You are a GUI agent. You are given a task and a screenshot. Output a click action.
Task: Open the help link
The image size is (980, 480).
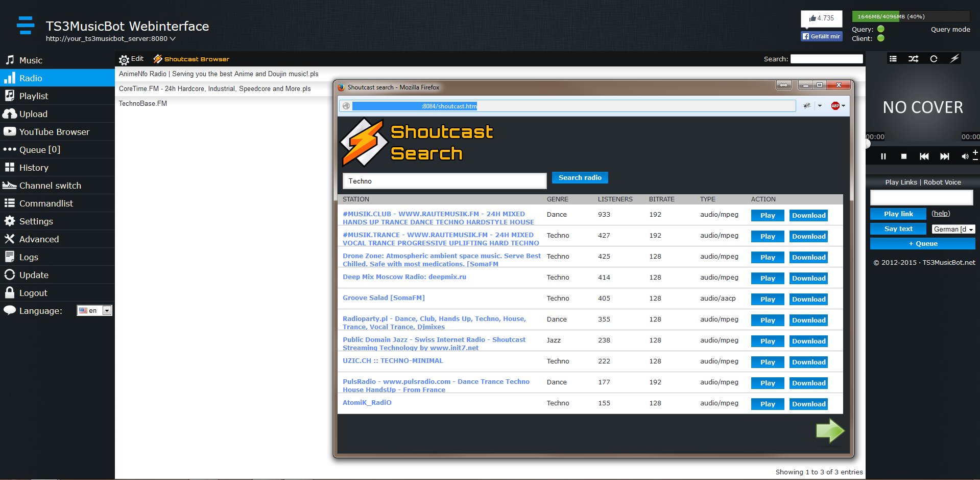(x=941, y=214)
